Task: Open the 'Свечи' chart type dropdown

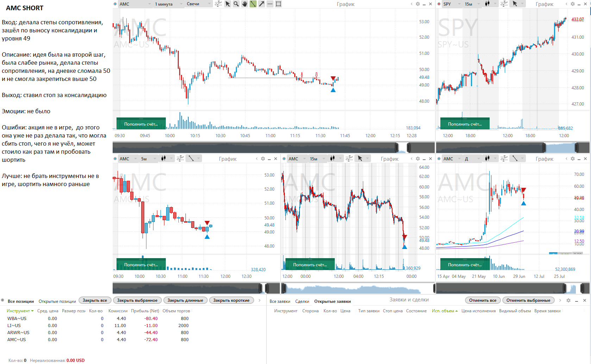Action: [x=199, y=4]
